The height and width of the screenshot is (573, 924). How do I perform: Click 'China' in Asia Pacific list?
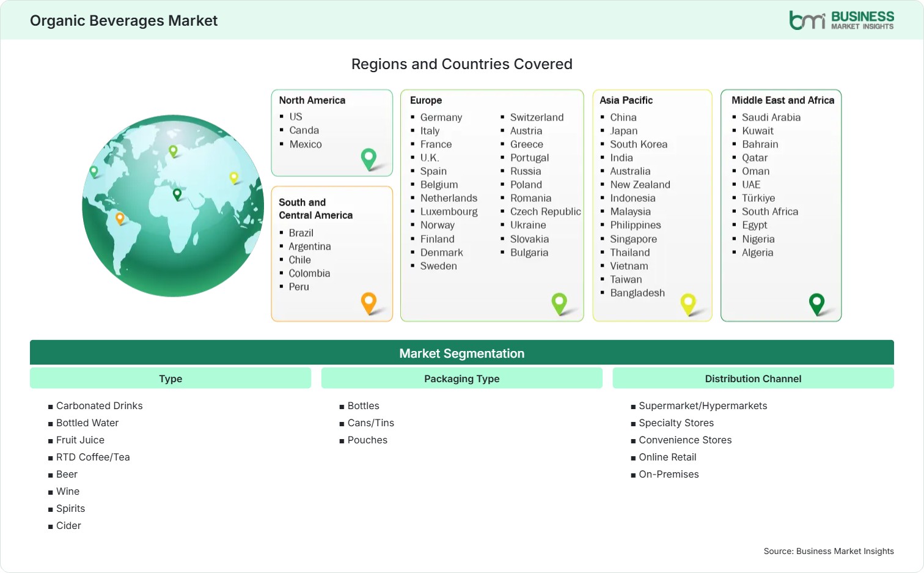click(623, 117)
